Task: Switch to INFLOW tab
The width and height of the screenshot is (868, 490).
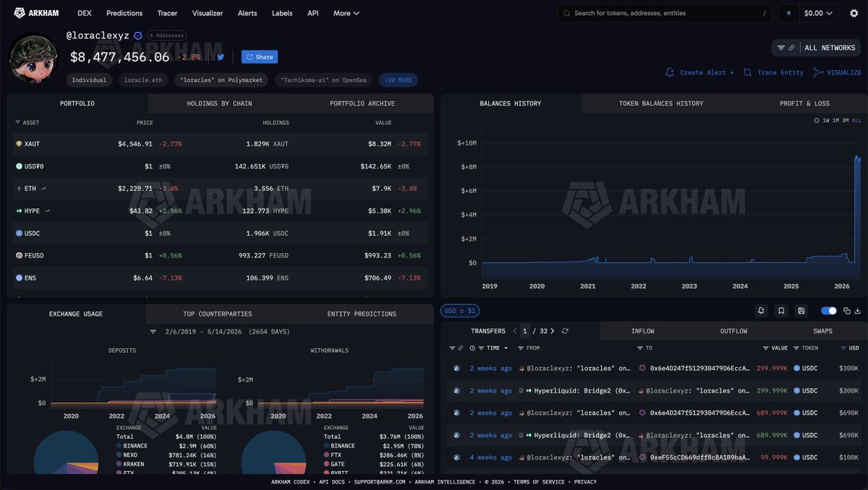Action: tap(642, 331)
